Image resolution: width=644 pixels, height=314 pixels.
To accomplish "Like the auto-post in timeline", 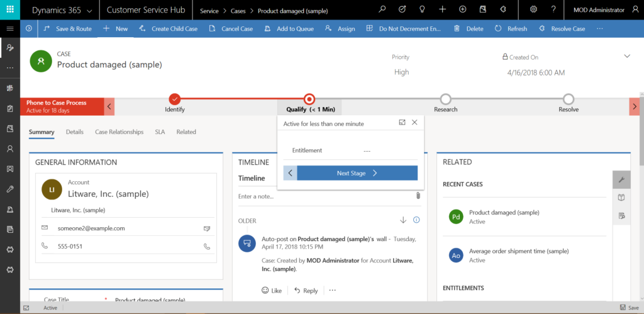I will [x=272, y=290].
